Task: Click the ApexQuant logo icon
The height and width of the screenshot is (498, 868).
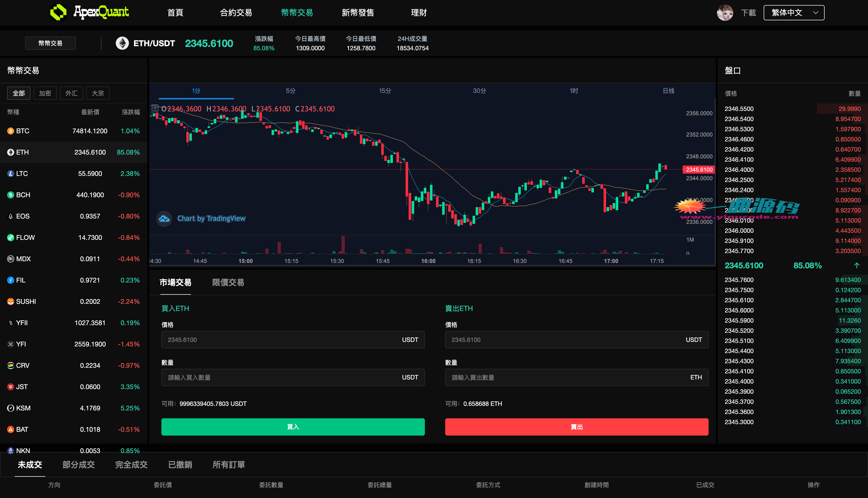Action: click(x=58, y=12)
